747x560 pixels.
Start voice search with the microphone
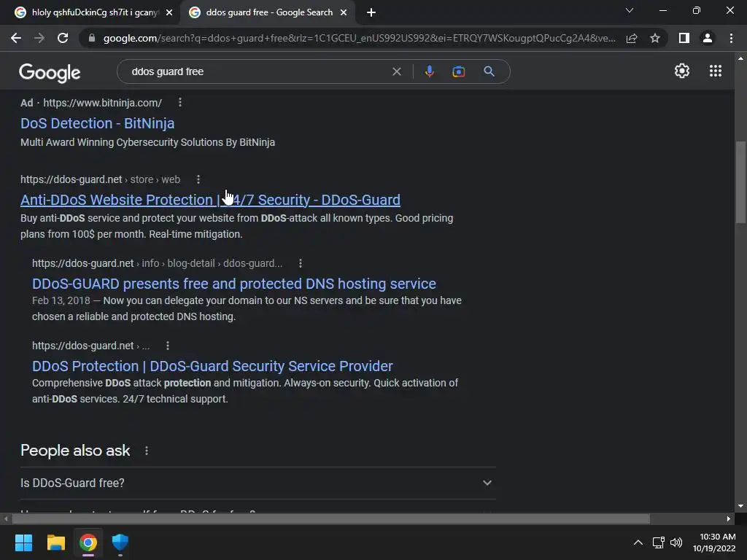(429, 71)
